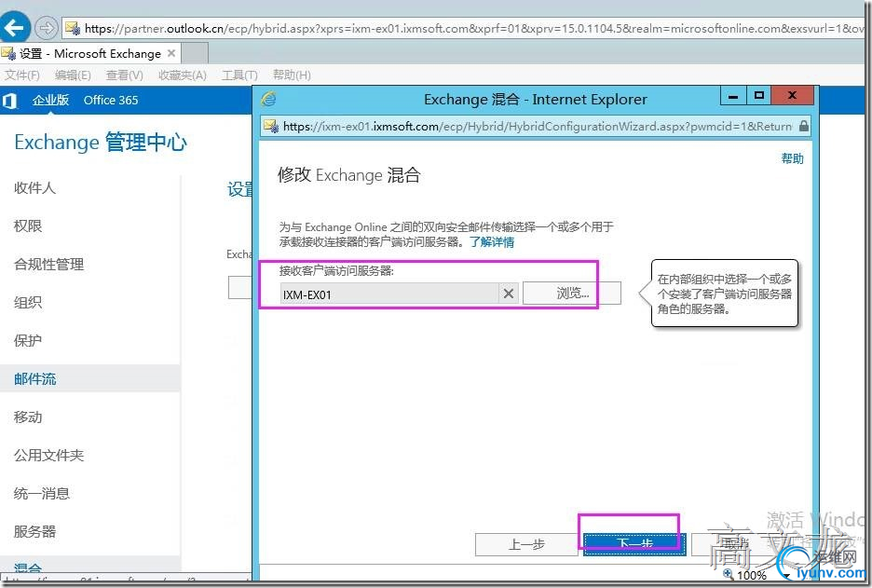The image size is (872, 588).
Task: Click the 接收客户端访问服务器 label
Action: 336,271
